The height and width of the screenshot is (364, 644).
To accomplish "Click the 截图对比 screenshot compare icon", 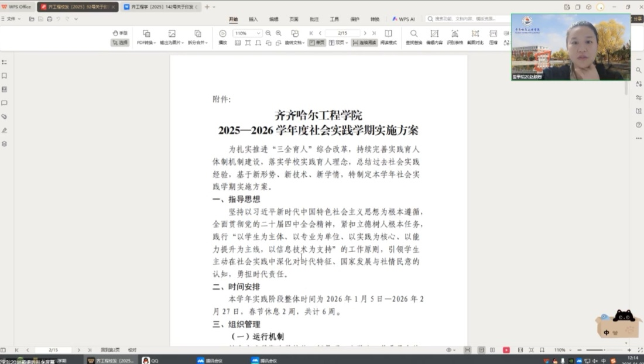I will tap(475, 34).
